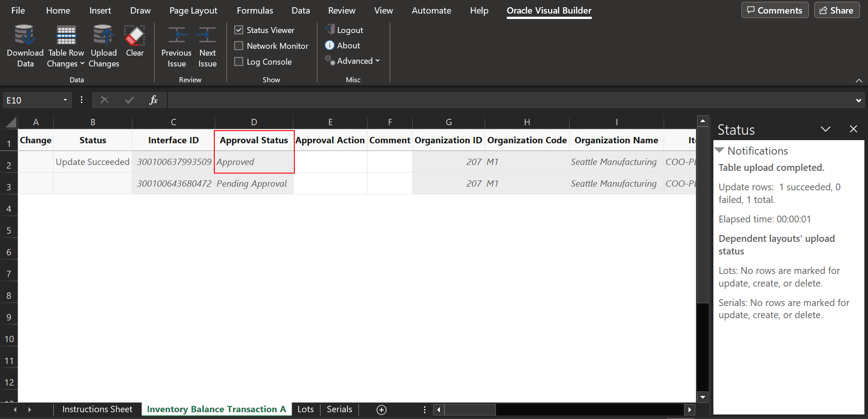The image size is (868, 419).
Task: Open the Data ribbon tab
Action: click(301, 10)
